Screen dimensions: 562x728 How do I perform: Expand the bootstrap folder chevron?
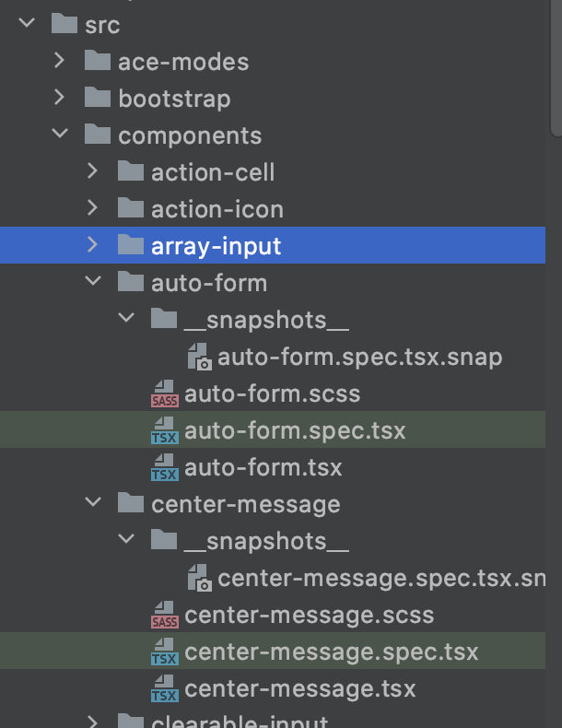59,97
